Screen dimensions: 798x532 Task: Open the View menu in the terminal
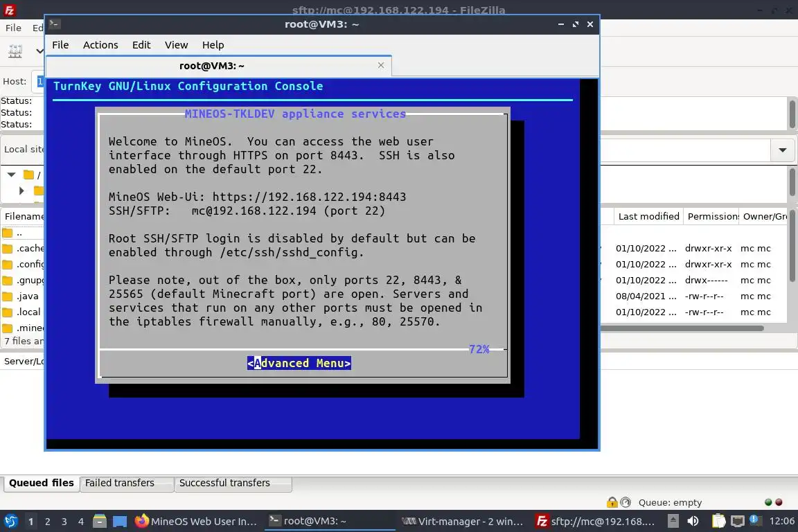click(x=176, y=45)
